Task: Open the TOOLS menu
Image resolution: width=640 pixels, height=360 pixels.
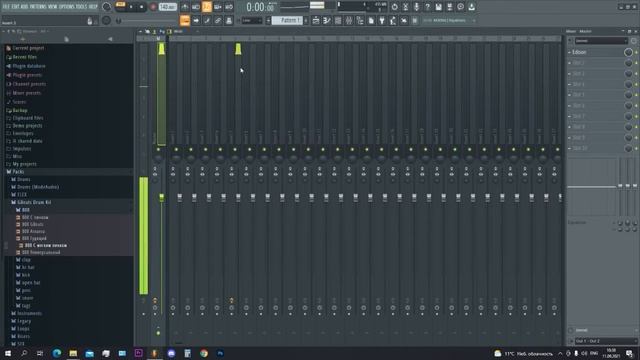Action: click(x=82, y=7)
